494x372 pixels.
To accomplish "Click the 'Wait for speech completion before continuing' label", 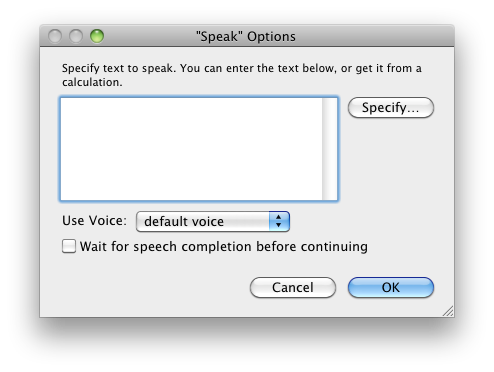I will tap(224, 247).
